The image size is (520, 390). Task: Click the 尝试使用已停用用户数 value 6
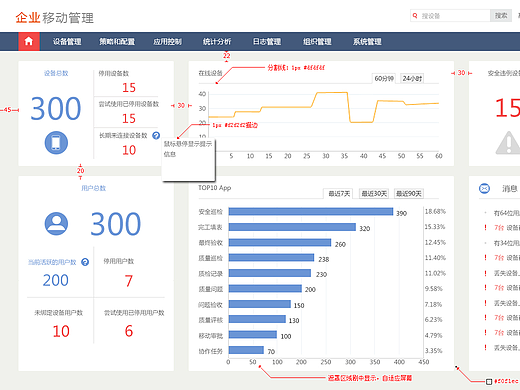coord(129,331)
